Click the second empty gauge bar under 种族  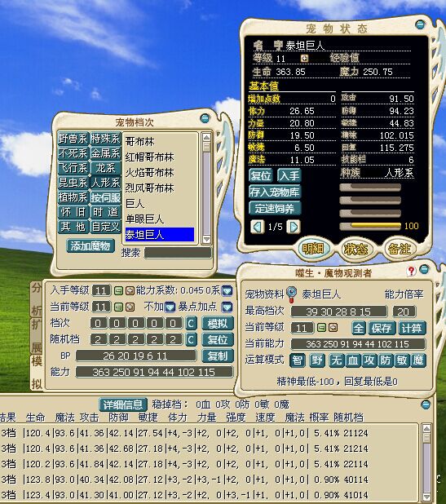(370, 201)
